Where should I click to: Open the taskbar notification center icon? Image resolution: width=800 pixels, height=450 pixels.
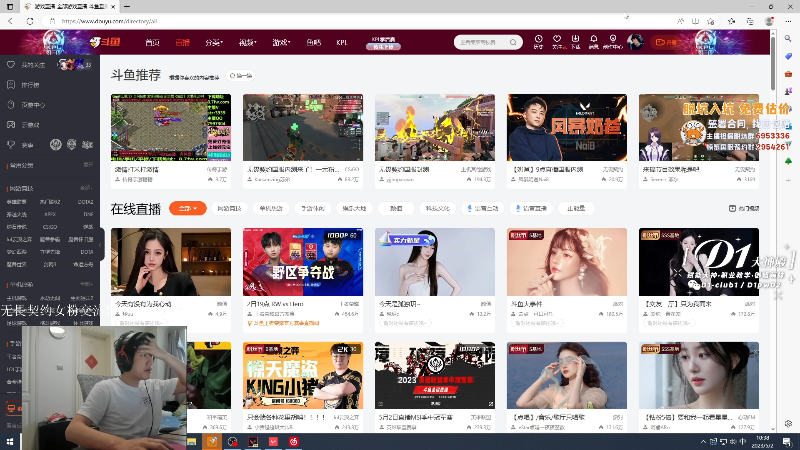(787, 441)
